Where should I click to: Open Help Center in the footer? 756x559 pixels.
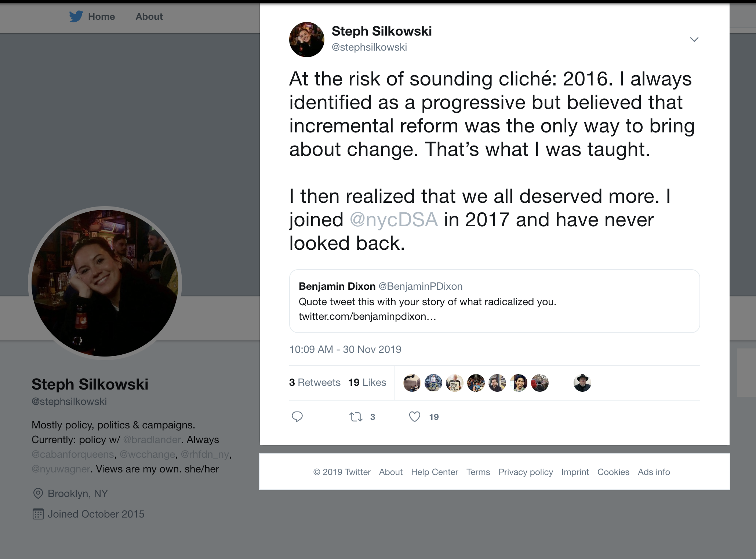[x=434, y=472]
